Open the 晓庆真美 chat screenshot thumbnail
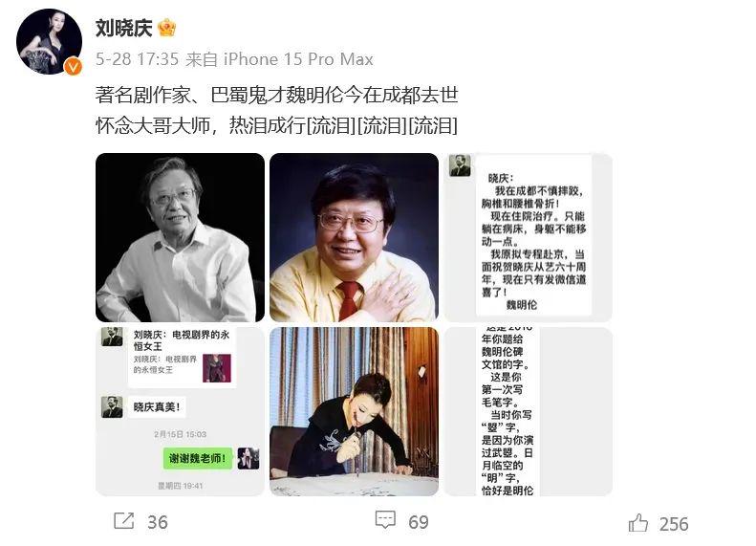Viewport: 756px width, 546px height. 180,411
